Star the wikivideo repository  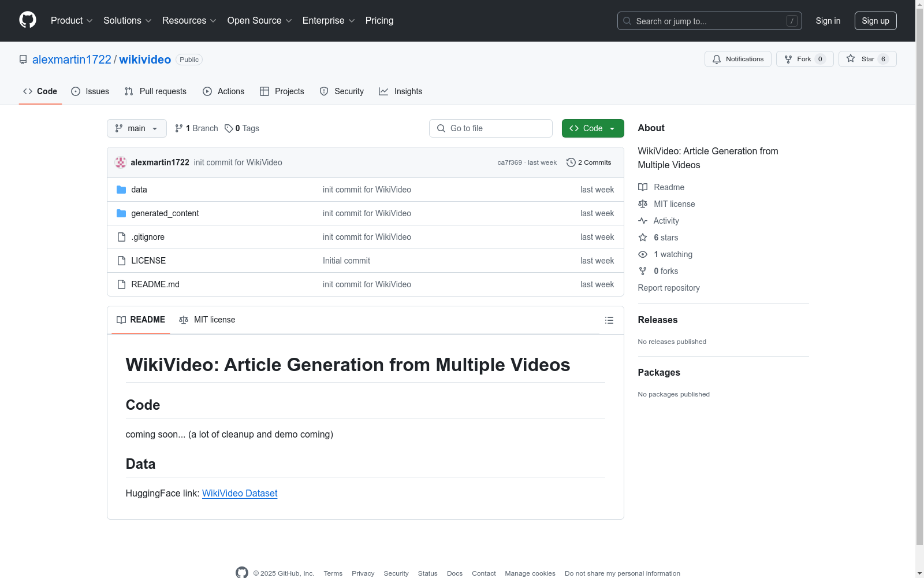click(x=867, y=59)
